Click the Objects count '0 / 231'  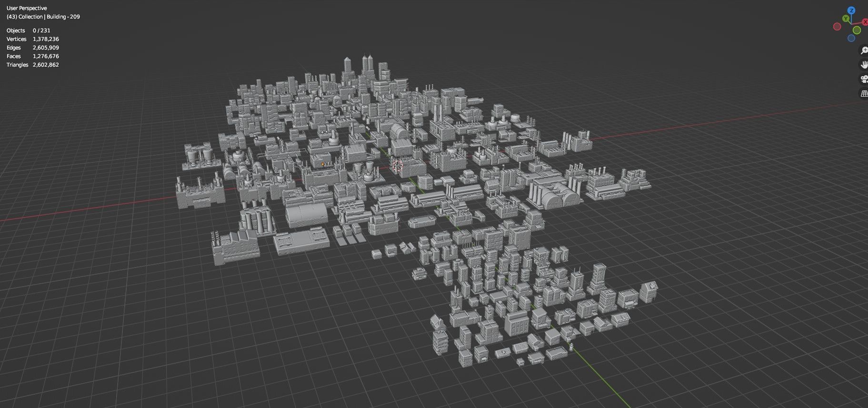[x=41, y=30]
